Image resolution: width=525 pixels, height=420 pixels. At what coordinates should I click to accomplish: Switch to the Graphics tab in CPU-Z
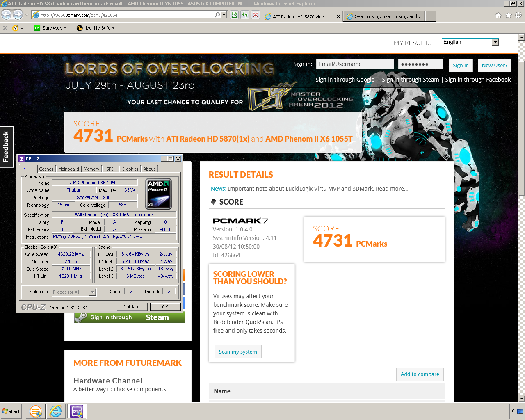click(x=130, y=169)
